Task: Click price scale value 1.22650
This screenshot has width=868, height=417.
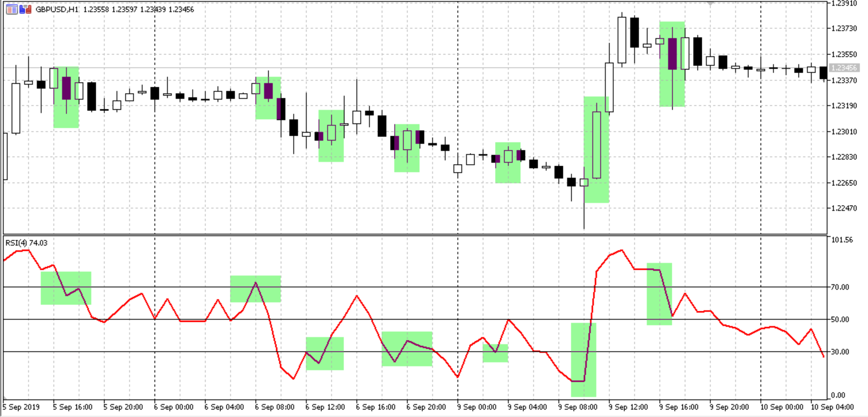Action: pyautogui.click(x=845, y=183)
